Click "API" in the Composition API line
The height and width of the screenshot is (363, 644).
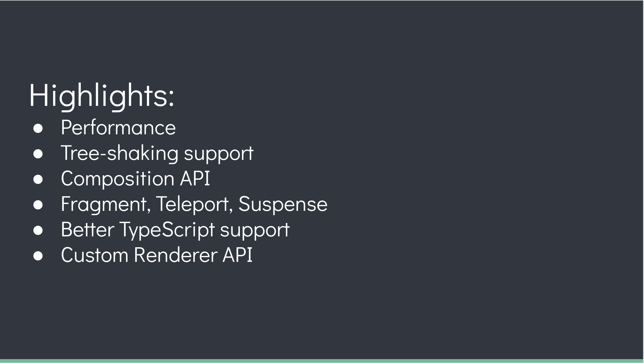[195, 179]
